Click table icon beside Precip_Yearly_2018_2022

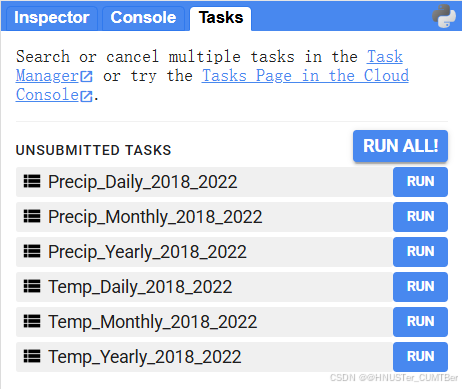click(x=32, y=251)
